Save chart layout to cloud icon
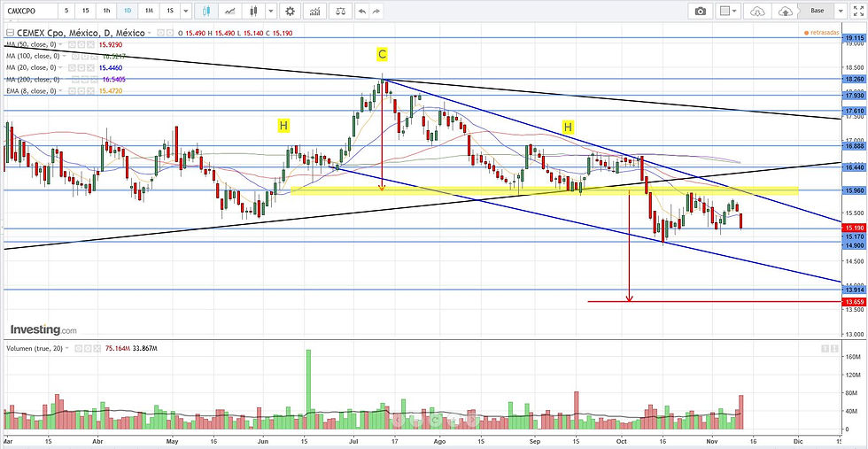 [785, 11]
